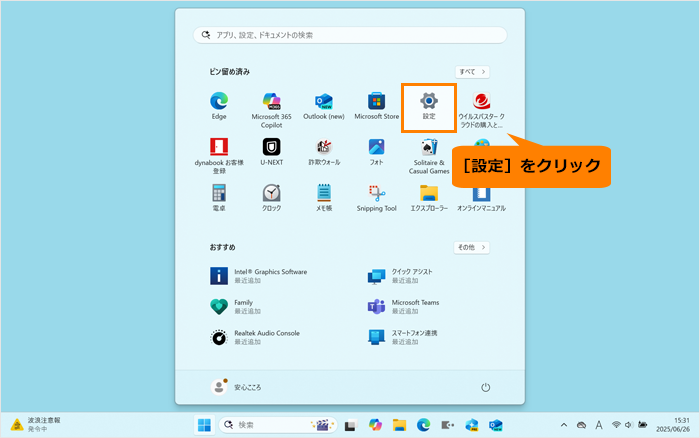Image resolution: width=700 pixels, height=438 pixels.
Task: Open the 安心こころ user account menu
Action: pyautogui.click(x=236, y=387)
